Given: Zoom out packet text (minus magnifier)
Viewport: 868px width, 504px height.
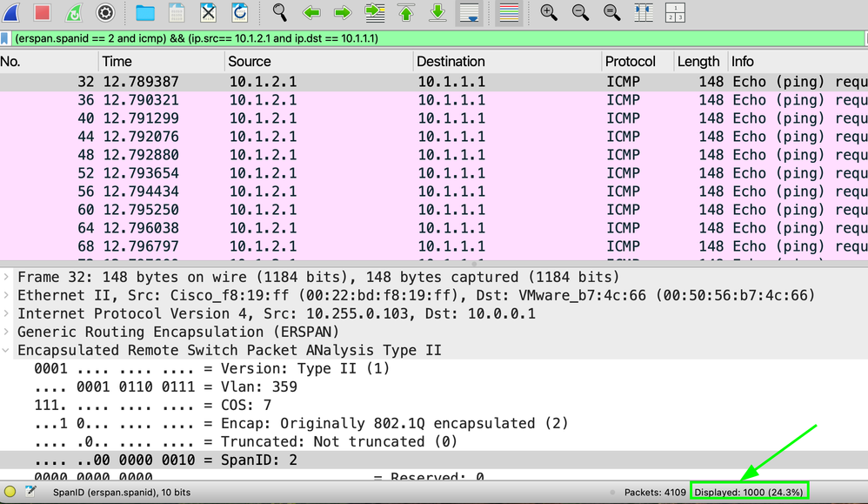Looking at the screenshot, I should pyautogui.click(x=580, y=12).
